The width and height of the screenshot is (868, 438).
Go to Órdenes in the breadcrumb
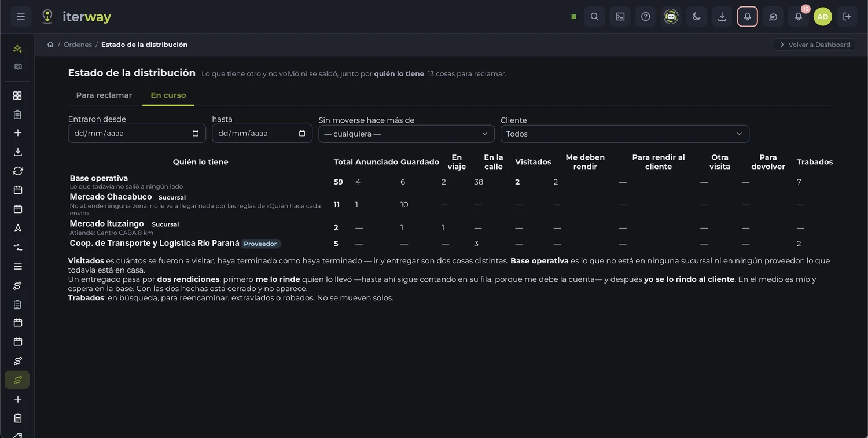[x=78, y=45]
